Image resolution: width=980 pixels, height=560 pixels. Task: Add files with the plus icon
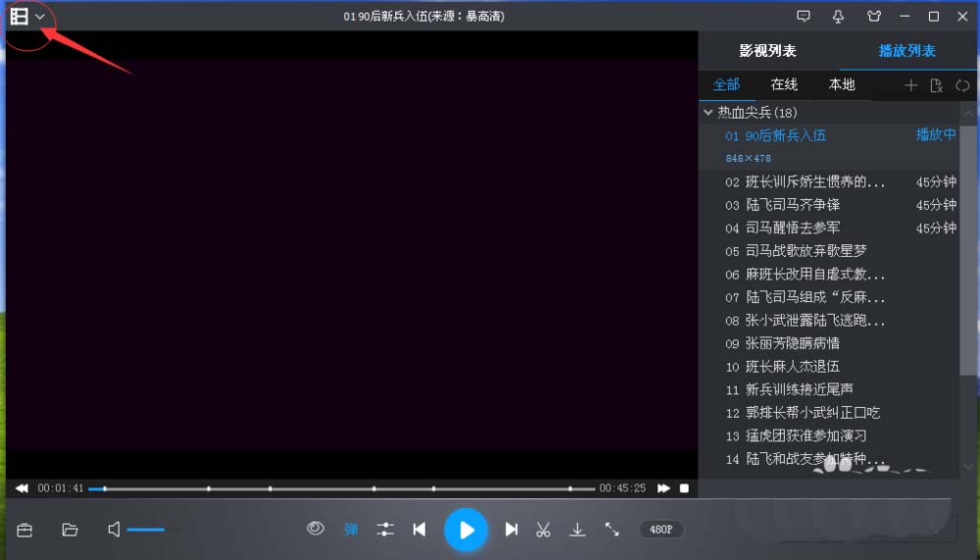[910, 85]
